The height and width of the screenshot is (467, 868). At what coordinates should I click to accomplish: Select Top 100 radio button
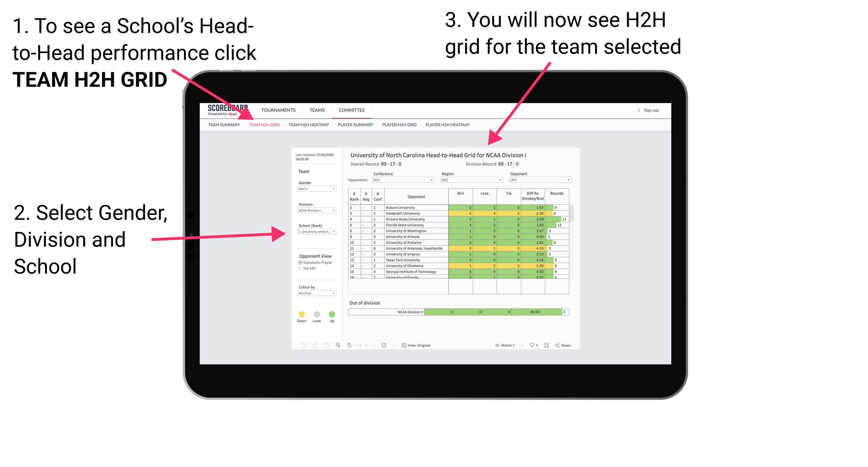pos(300,268)
